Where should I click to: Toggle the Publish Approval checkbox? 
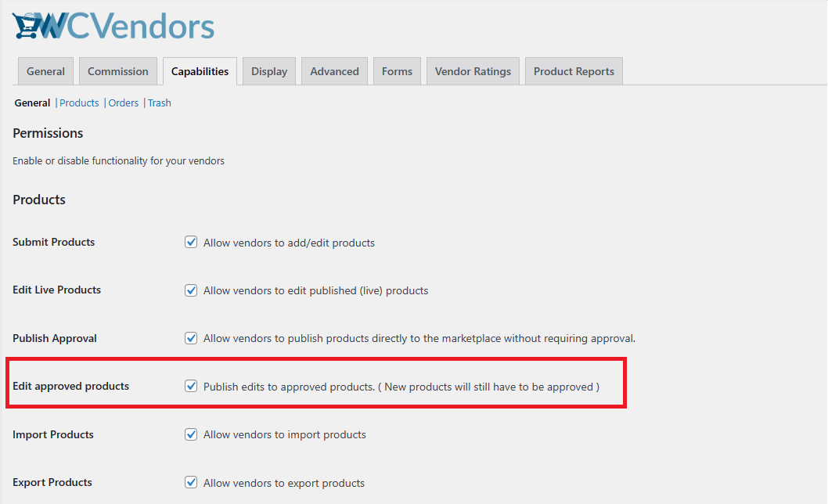[x=191, y=338]
